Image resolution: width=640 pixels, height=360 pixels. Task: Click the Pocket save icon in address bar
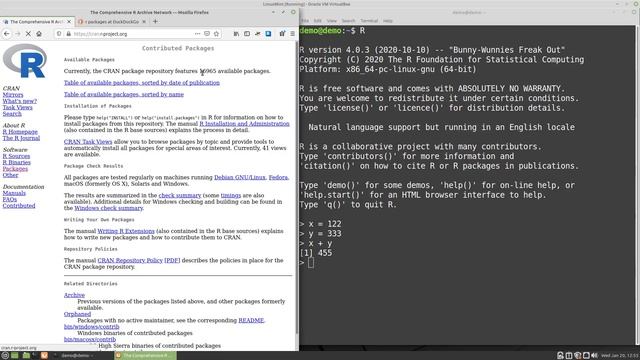click(x=207, y=34)
